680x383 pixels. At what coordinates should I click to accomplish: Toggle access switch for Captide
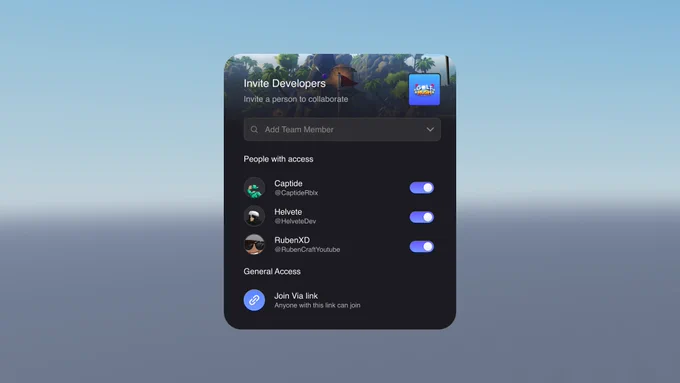click(422, 188)
